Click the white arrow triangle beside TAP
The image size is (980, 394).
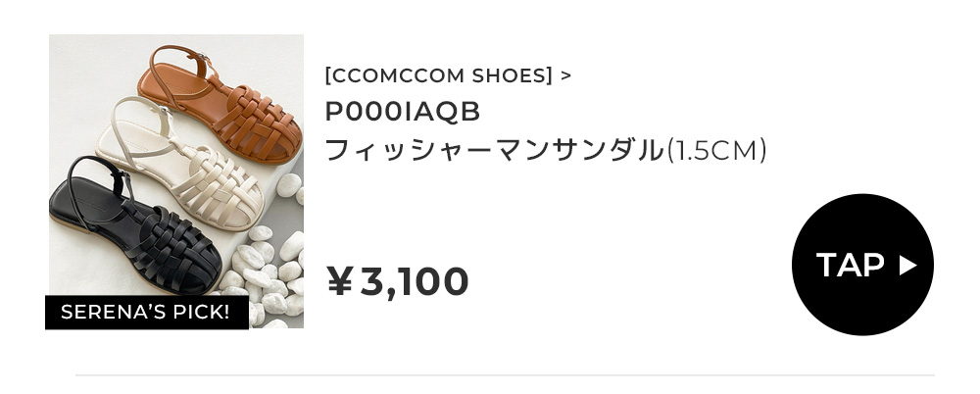click(x=907, y=265)
